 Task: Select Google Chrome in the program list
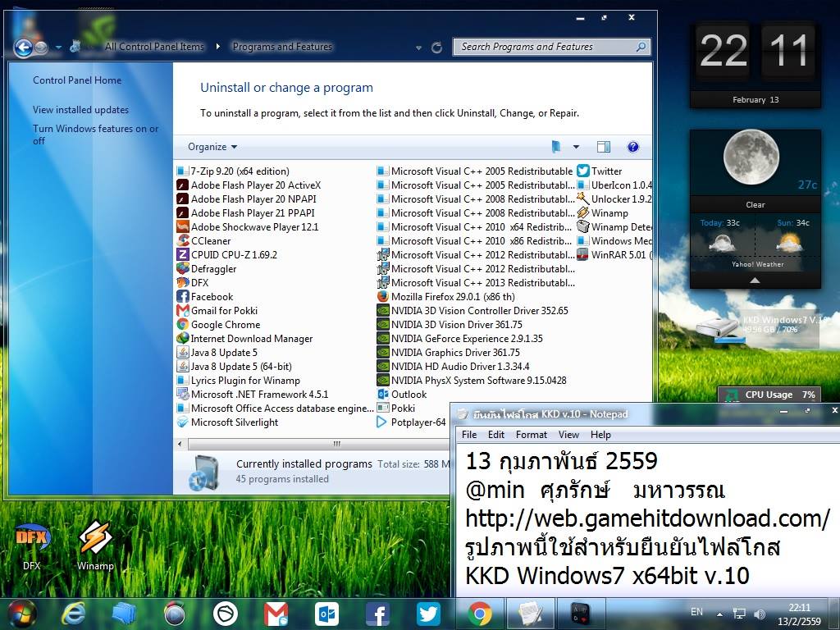click(218, 324)
